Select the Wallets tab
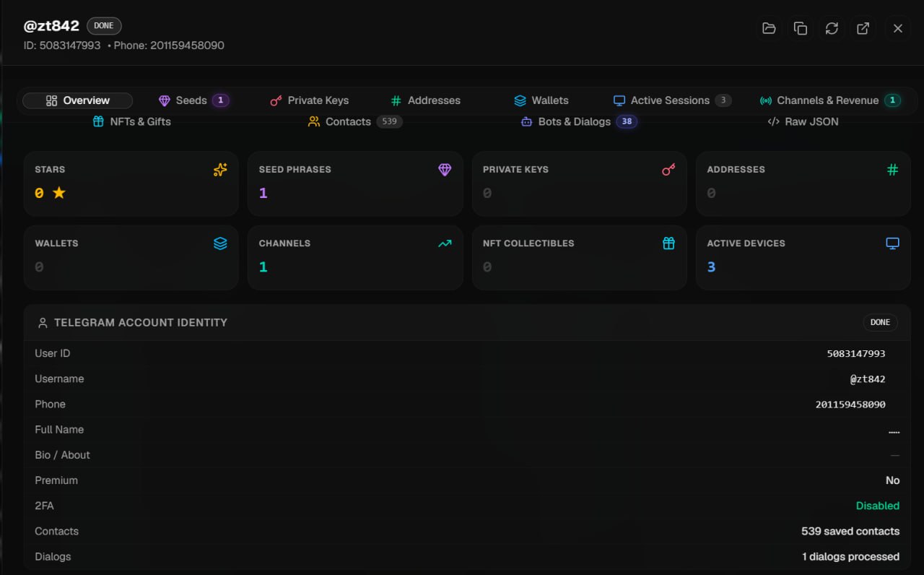The image size is (924, 575). [541, 100]
